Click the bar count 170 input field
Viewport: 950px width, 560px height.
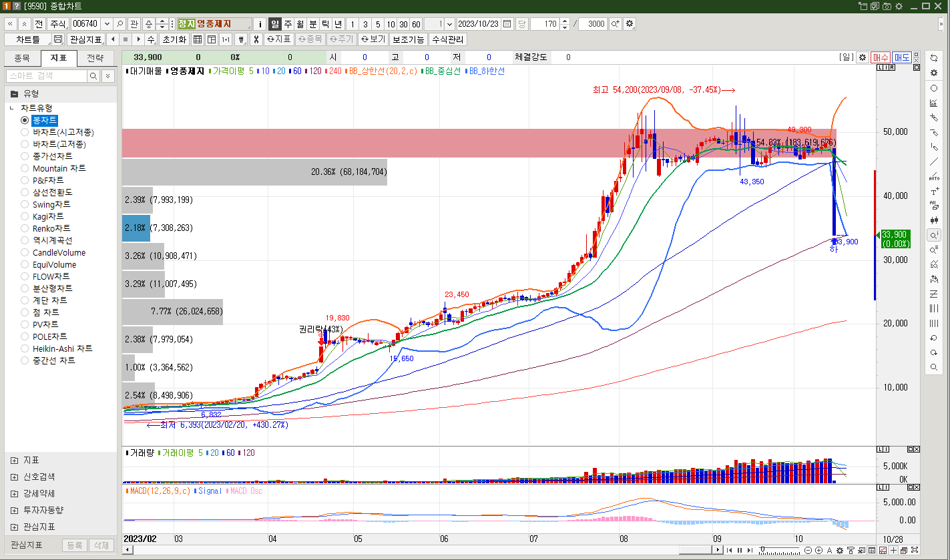point(544,24)
